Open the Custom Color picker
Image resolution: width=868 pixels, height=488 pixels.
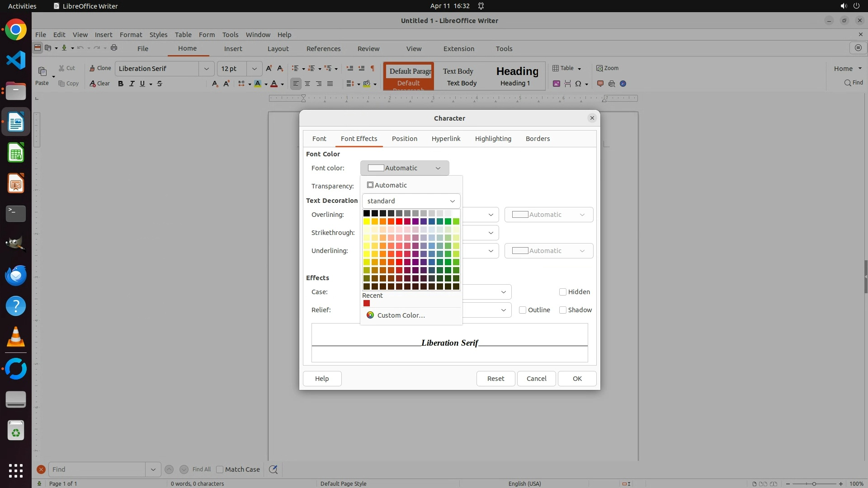click(401, 315)
